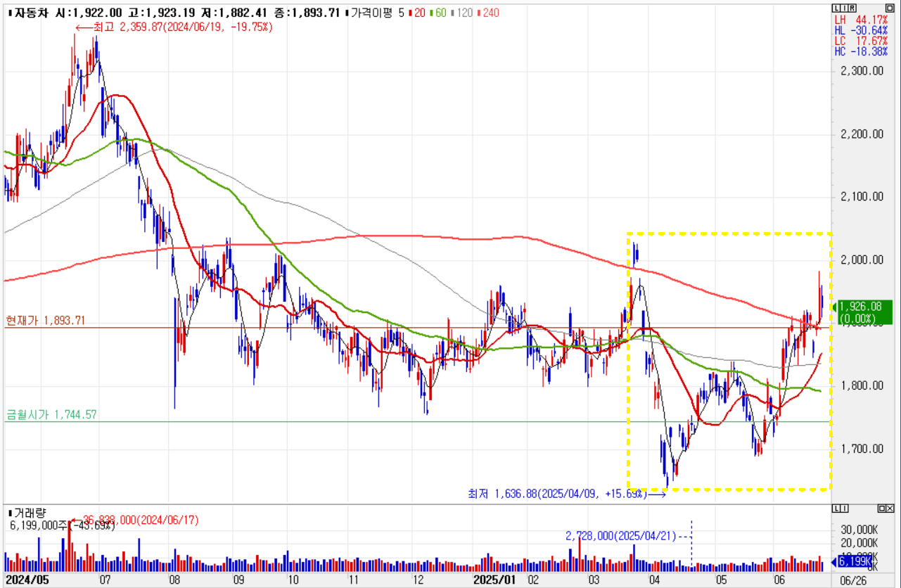The image size is (901, 588).
Task: Maximize the volume panel
Action: coord(882,509)
